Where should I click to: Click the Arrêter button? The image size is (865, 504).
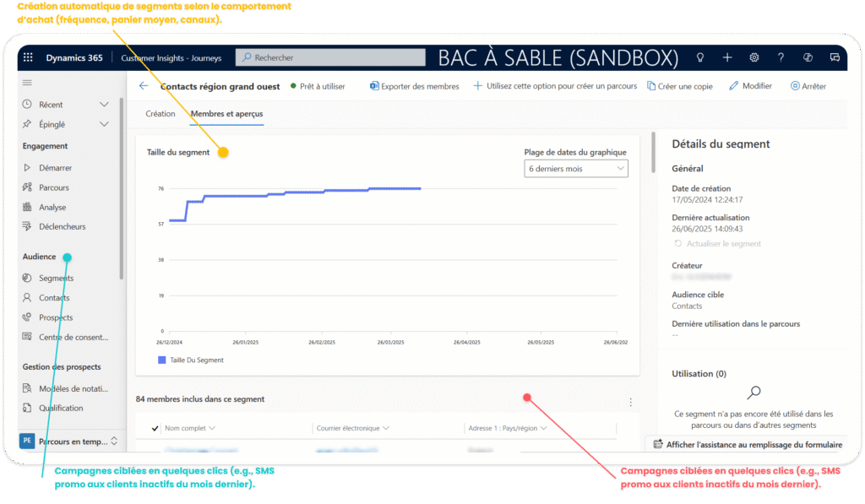pyautogui.click(x=808, y=86)
